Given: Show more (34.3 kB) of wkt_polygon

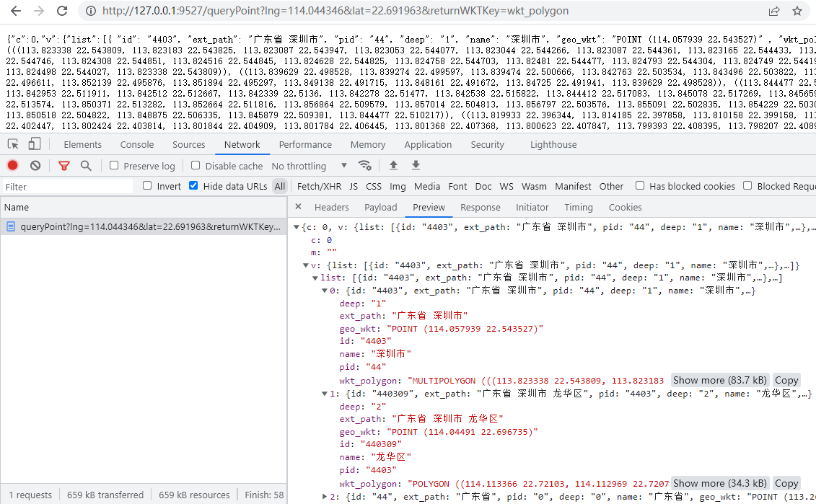Looking at the screenshot, I should pyautogui.click(x=720, y=483).
